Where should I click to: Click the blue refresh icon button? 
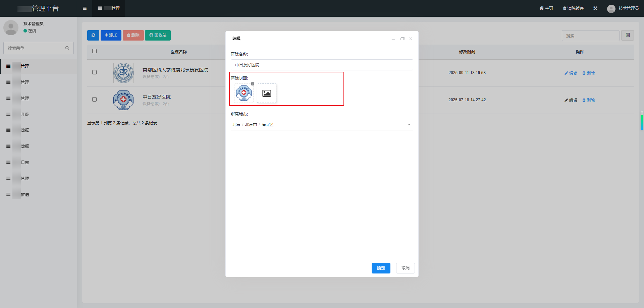[93, 35]
